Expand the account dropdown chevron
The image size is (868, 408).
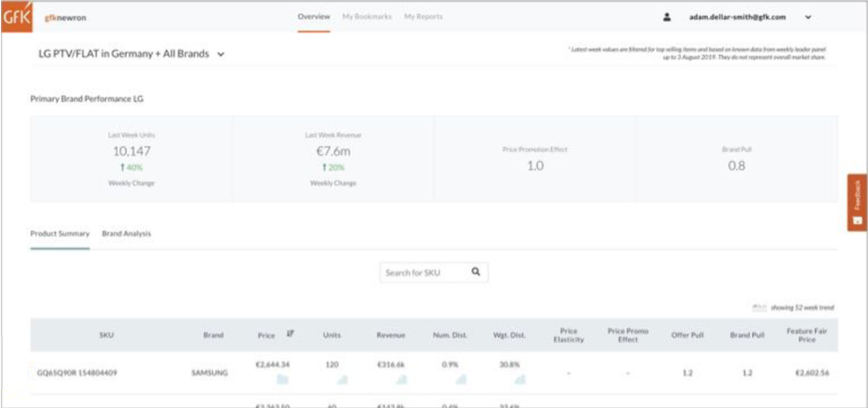(807, 17)
